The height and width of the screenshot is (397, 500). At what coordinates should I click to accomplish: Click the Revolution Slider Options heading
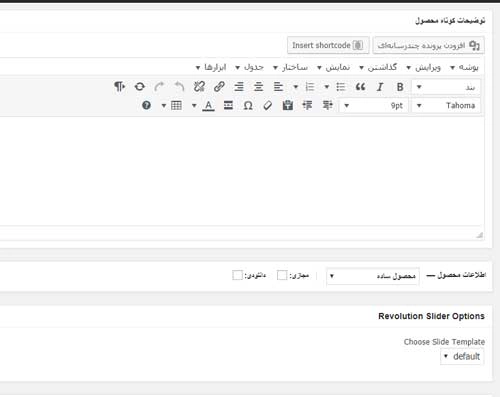coord(431,316)
